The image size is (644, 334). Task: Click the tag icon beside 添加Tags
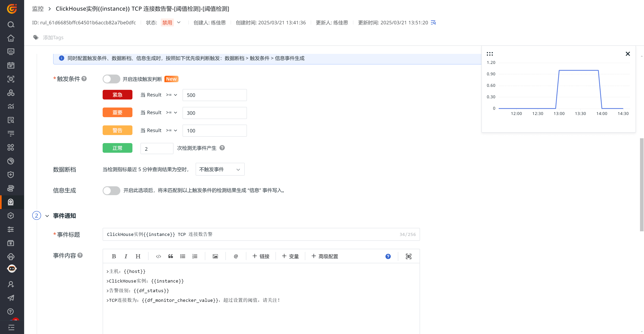(x=36, y=37)
